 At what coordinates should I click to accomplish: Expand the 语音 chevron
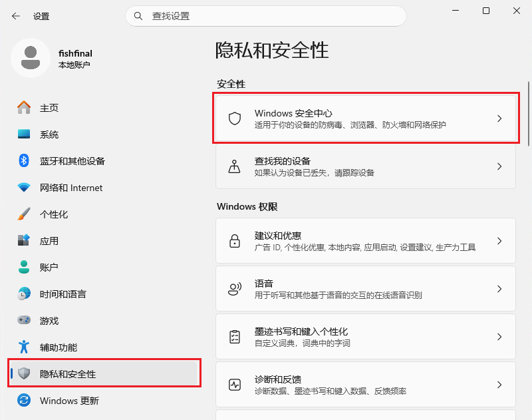coord(499,289)
